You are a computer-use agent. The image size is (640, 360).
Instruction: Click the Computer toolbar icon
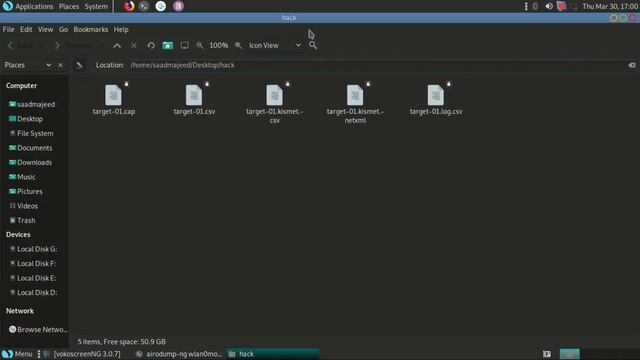pyautogui.click(x=184, y=45)
